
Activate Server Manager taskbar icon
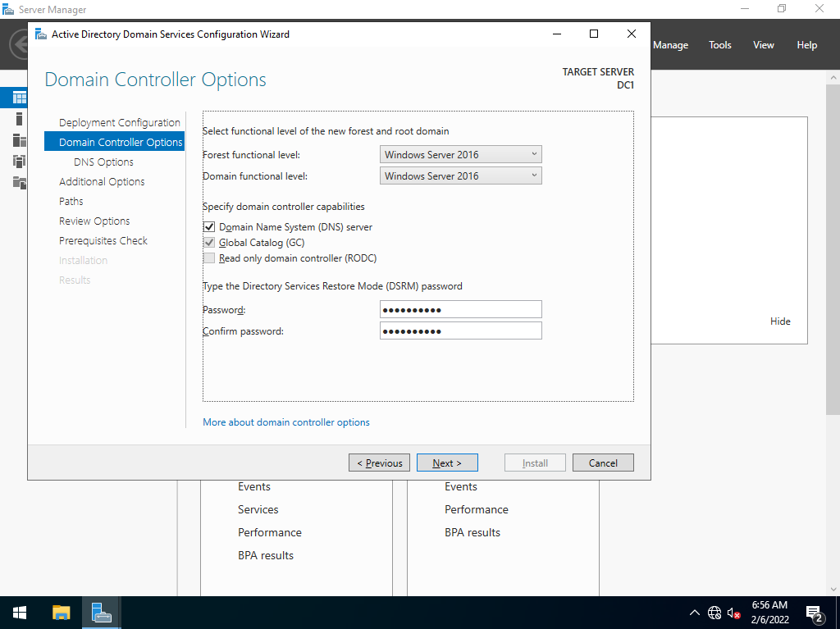coord(101,613)
